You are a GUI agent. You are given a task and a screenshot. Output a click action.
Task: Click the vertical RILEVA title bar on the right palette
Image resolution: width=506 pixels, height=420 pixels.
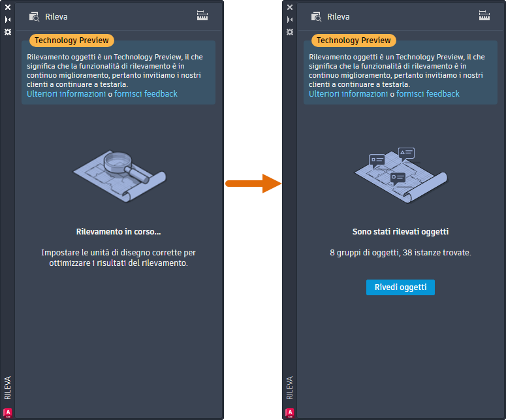pyautogui.click(x=290, y=387)
